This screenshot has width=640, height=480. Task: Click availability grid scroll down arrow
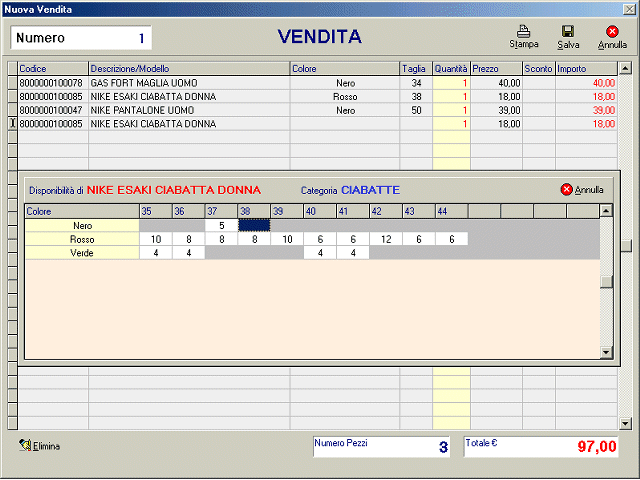606,352
